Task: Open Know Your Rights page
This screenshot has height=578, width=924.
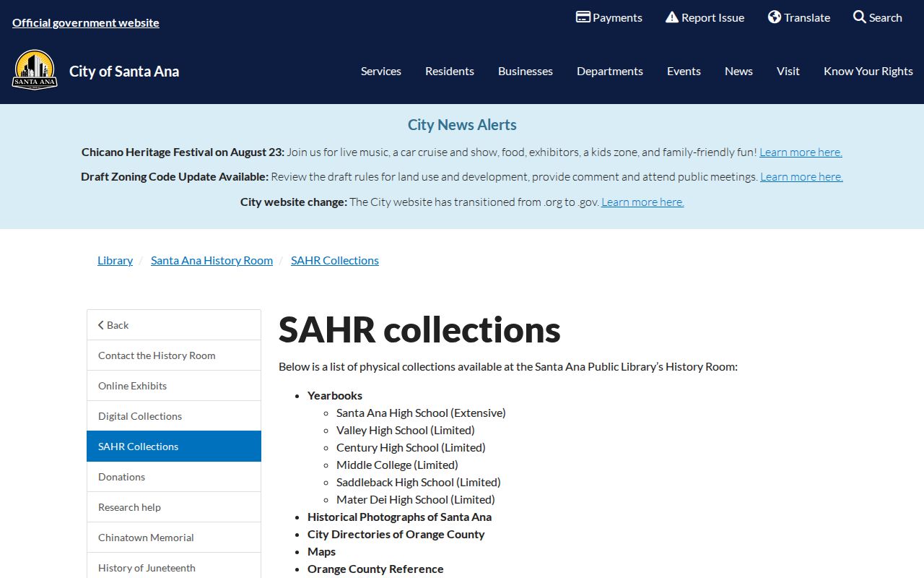Action: (x=868, y=71)
